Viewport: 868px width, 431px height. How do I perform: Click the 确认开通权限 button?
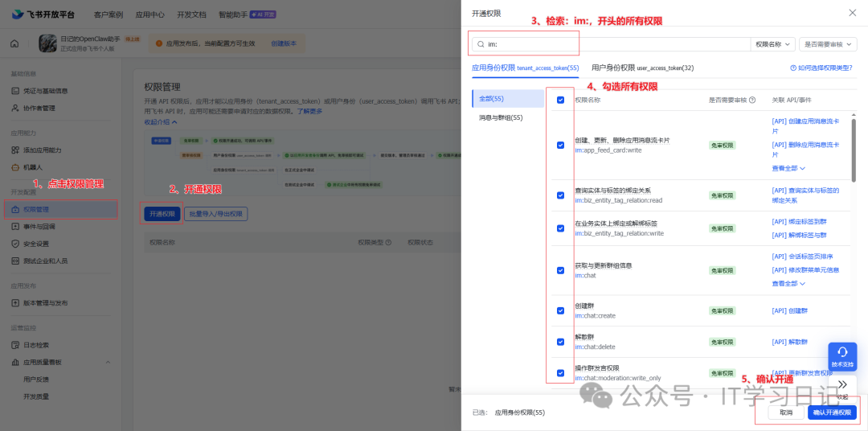(x=832, y=413)
